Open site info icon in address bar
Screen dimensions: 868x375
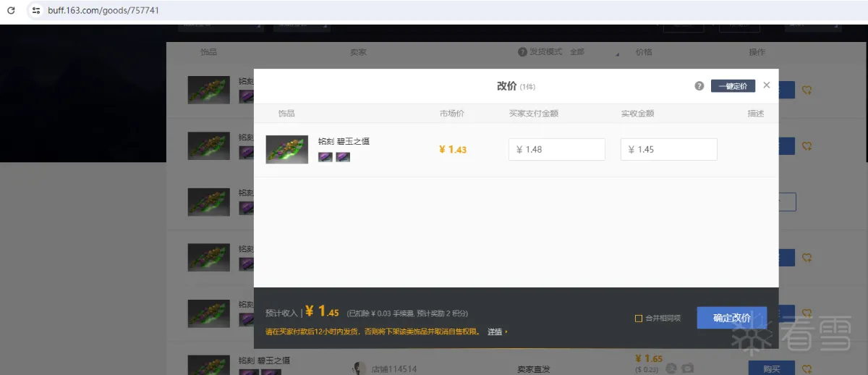[x=35, y=11]
